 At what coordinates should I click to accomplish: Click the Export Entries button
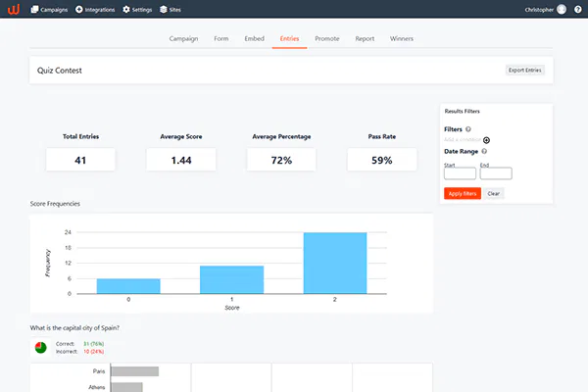pyautogui.click(x=525, y=71)
